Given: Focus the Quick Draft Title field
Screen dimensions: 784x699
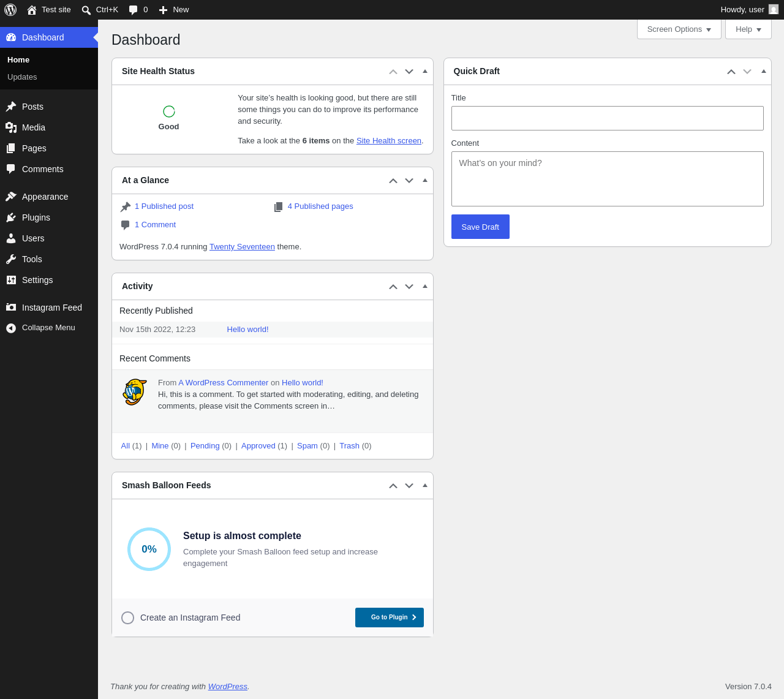Looking at the screenshot, I should 608,118.
